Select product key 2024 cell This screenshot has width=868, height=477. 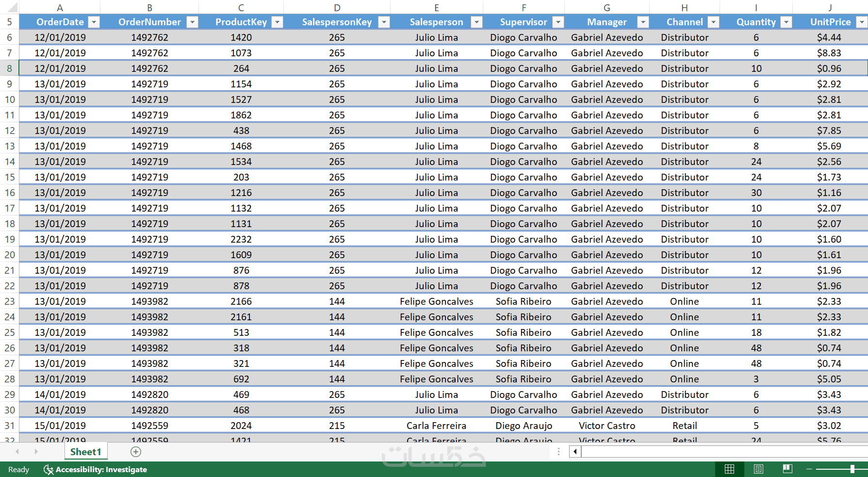(241, 426)
